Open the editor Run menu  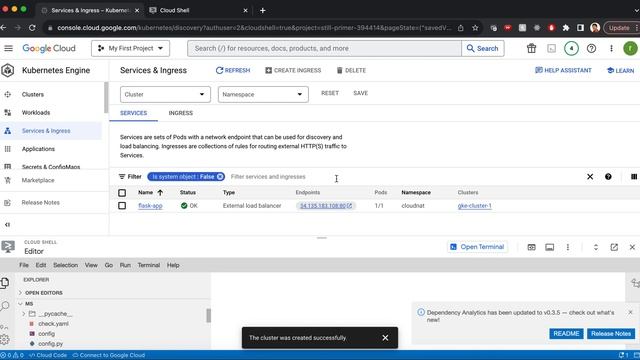tap(125, 265)
